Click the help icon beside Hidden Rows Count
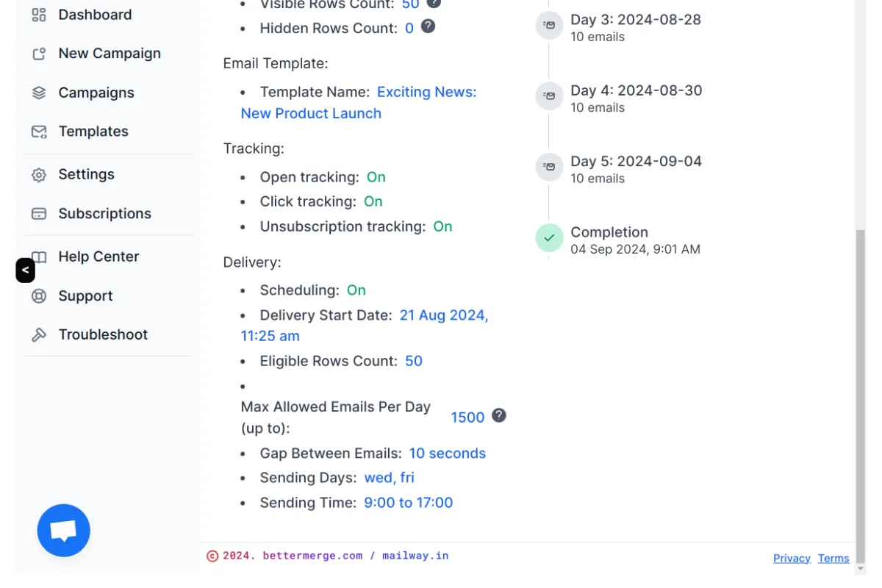Viewport: 882px width, 588px height. click(427, 27)
